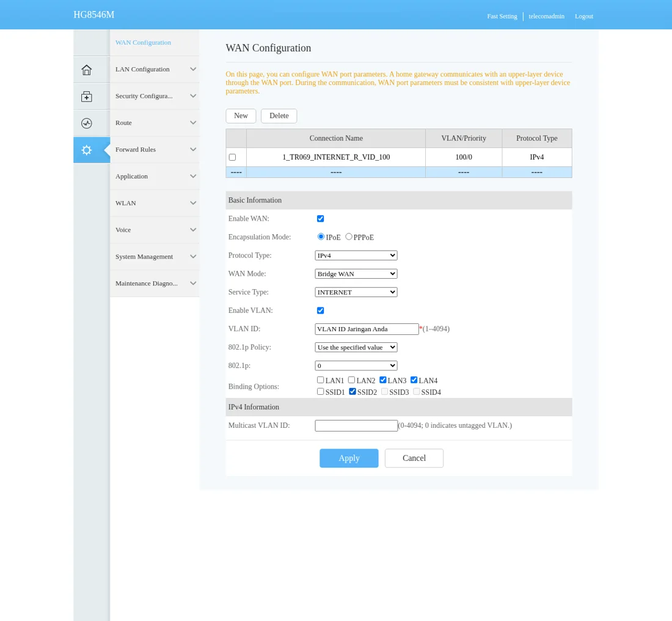Image resolution: width=672 pixels, height=621 pixels.
Task: Check the SSID1 binding option
Action: click(320, 392)
